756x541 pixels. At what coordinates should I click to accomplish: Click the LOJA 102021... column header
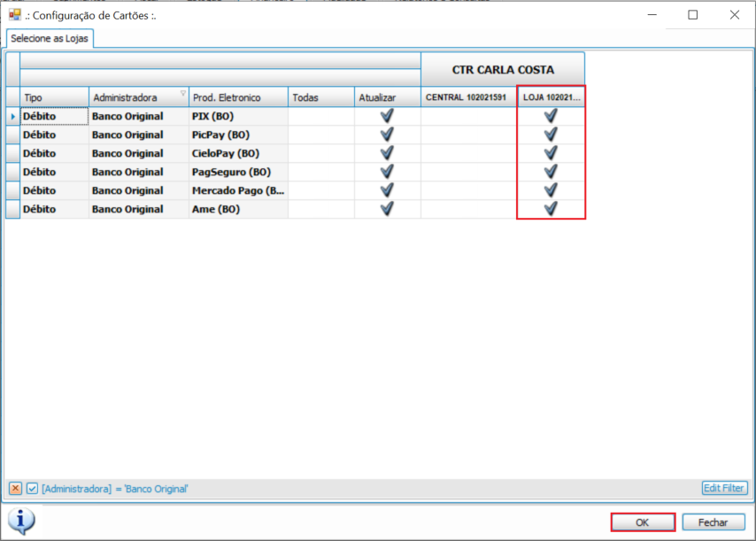pos(552,97)
